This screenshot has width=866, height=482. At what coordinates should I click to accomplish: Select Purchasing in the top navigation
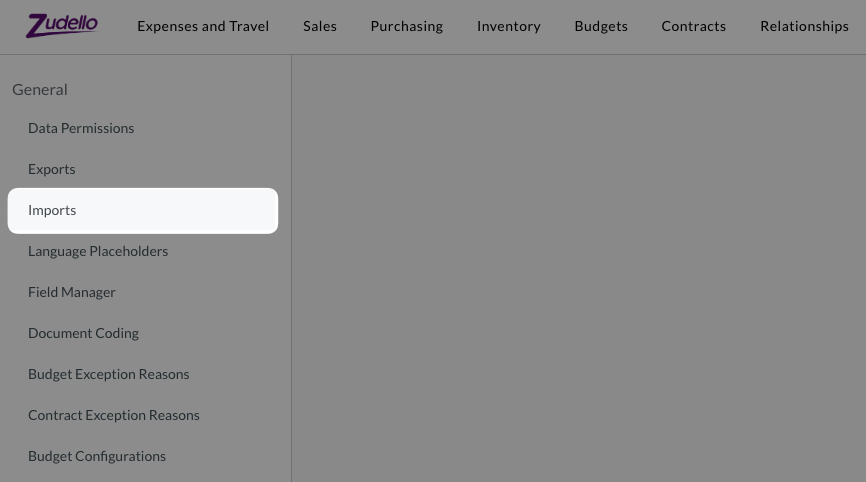[x=406, y=26]
